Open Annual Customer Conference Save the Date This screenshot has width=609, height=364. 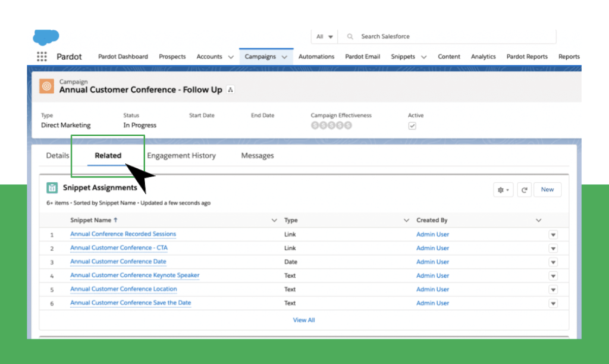pyautogui.click(x=130, y=303)
